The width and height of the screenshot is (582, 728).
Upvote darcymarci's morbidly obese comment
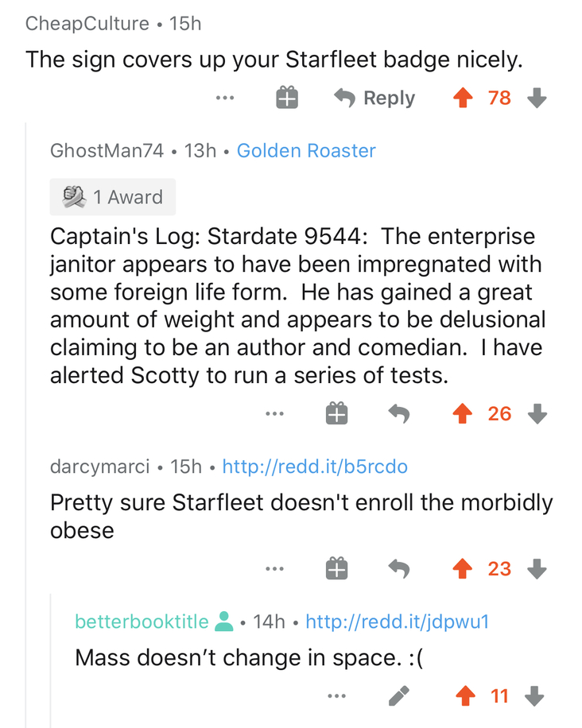pos(463,569)
